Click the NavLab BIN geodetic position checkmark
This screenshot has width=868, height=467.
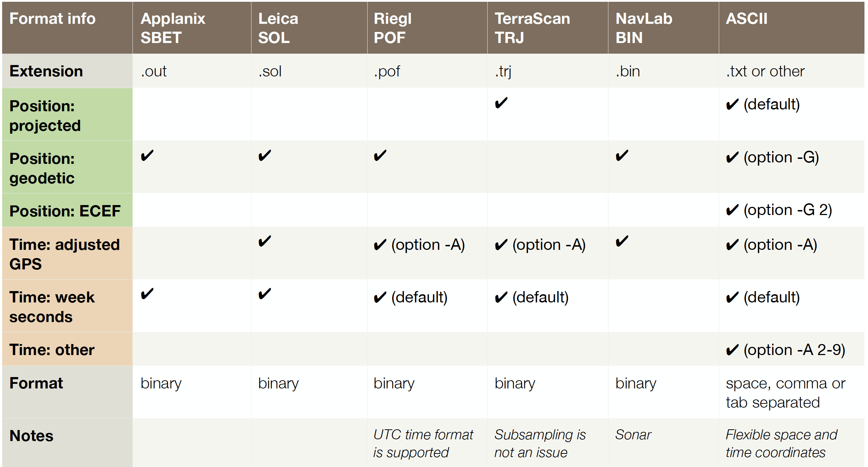click(x=622, y=156)
